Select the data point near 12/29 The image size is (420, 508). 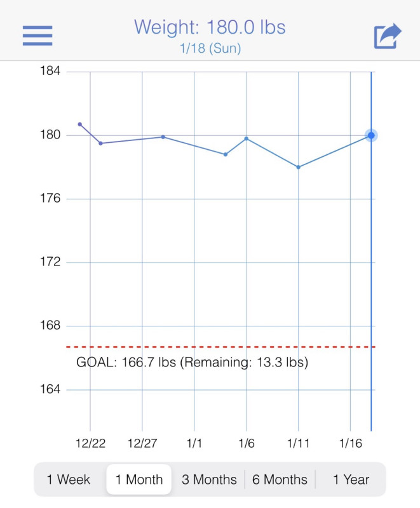tap(163, 137)
